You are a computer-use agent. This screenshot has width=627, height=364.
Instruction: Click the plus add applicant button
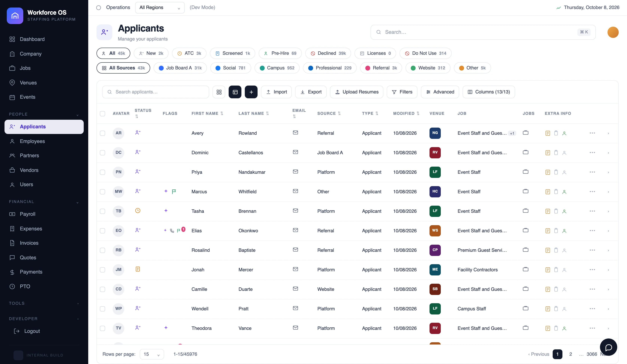[251, 92]
